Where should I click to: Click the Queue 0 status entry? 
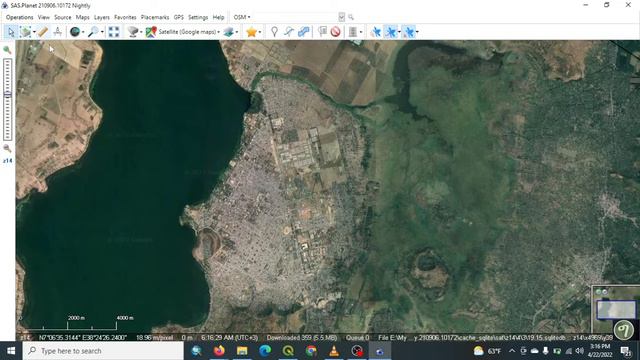pos(358,338)
